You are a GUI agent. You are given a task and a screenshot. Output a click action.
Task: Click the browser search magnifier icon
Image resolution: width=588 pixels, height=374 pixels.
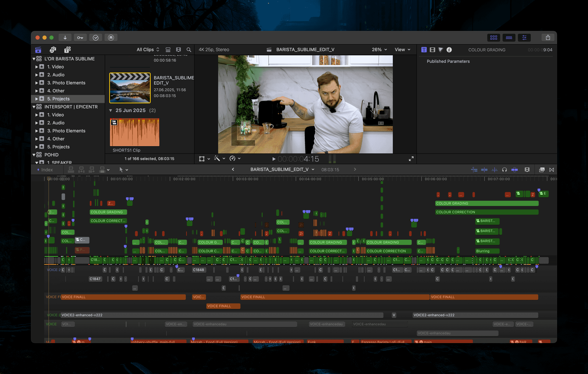pos(189,50)
